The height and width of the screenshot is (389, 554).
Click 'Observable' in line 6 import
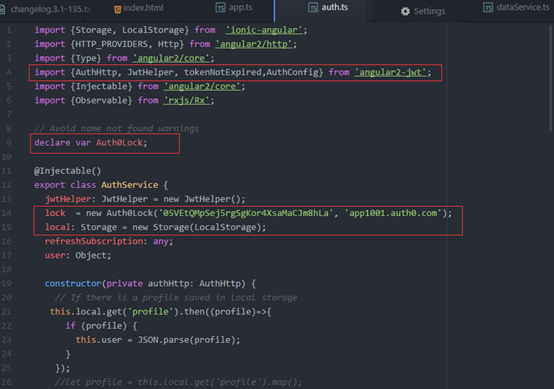101,101
